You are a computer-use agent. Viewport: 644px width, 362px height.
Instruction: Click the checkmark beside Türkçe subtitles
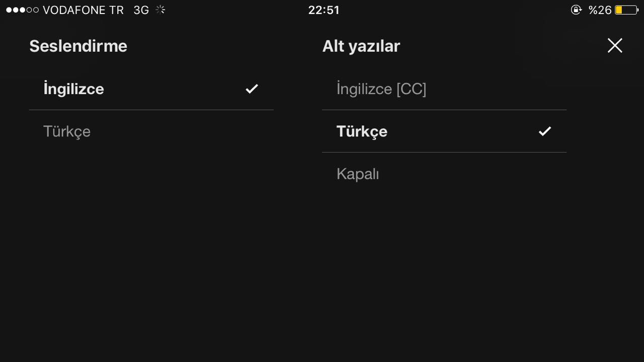[544, 131]
